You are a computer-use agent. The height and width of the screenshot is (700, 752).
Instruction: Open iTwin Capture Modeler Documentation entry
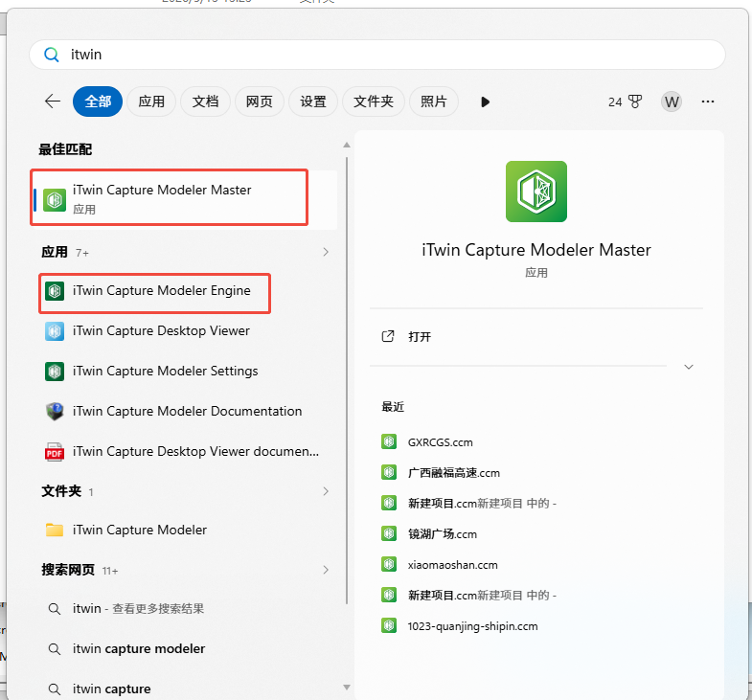coord(185,412)
